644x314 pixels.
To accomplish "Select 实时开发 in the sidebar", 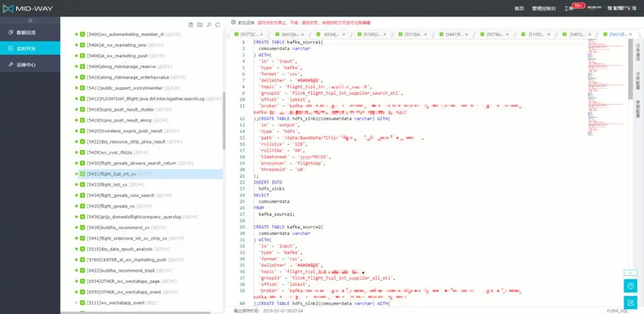I will coord(30,48).
